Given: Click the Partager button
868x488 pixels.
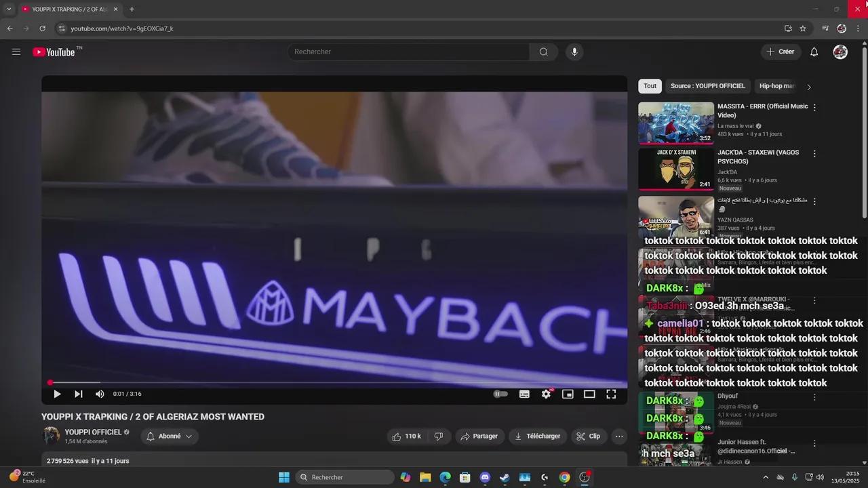Looking at the screenshot, I should coord(479,436).
